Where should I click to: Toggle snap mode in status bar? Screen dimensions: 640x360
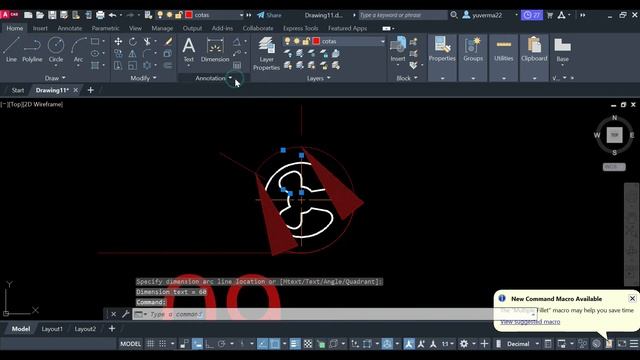click(x=162, y=344)
